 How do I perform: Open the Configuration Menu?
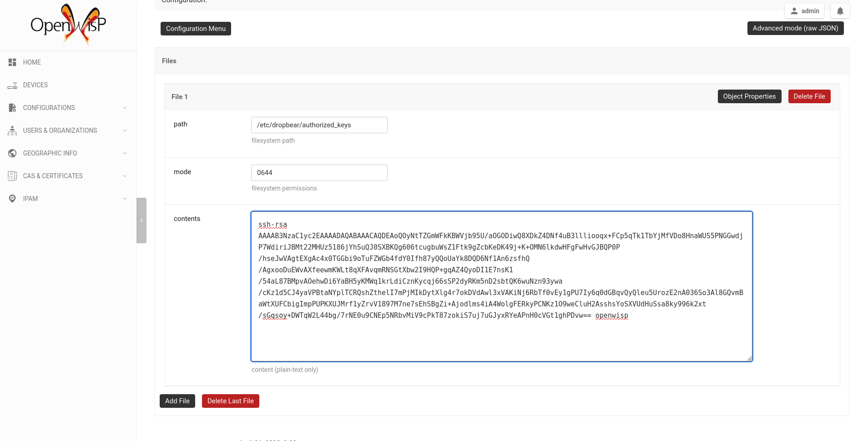pyautogui.click(x=196, y=28)
